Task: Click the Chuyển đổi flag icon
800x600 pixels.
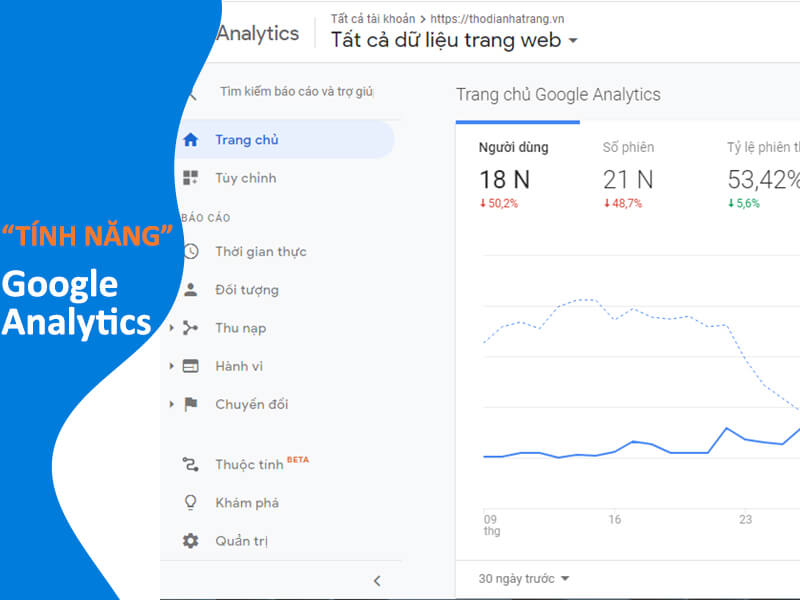Action: pos(191,404)
